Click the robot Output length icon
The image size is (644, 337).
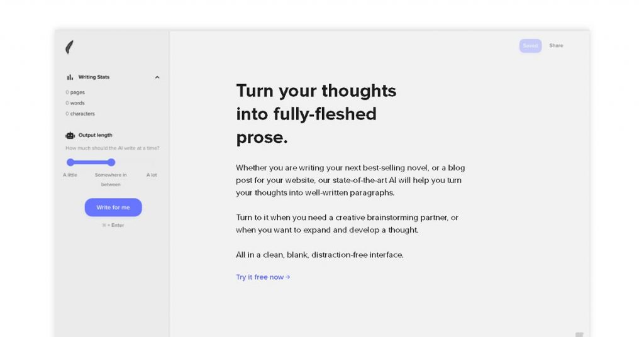(x=70, y=135)
